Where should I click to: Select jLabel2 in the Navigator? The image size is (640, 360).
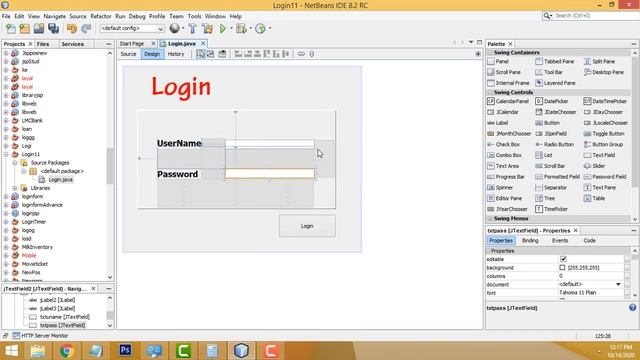[x=57, y=300]
